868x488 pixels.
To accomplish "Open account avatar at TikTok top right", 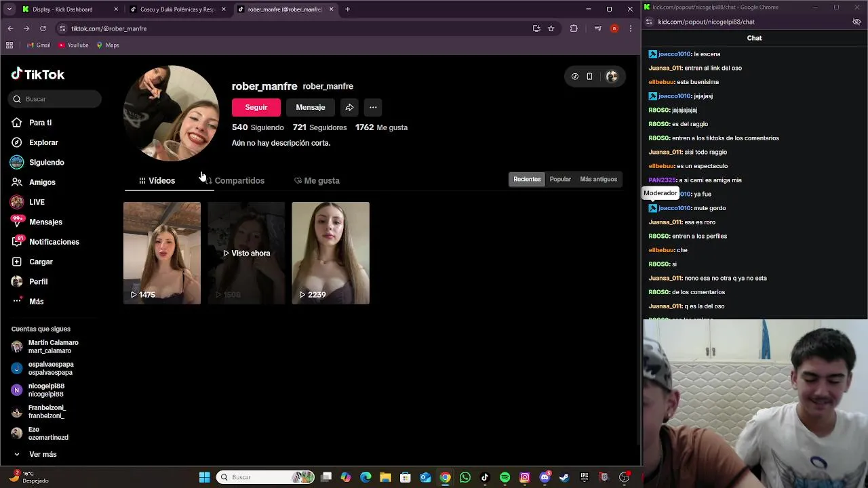I will (612, 77).
